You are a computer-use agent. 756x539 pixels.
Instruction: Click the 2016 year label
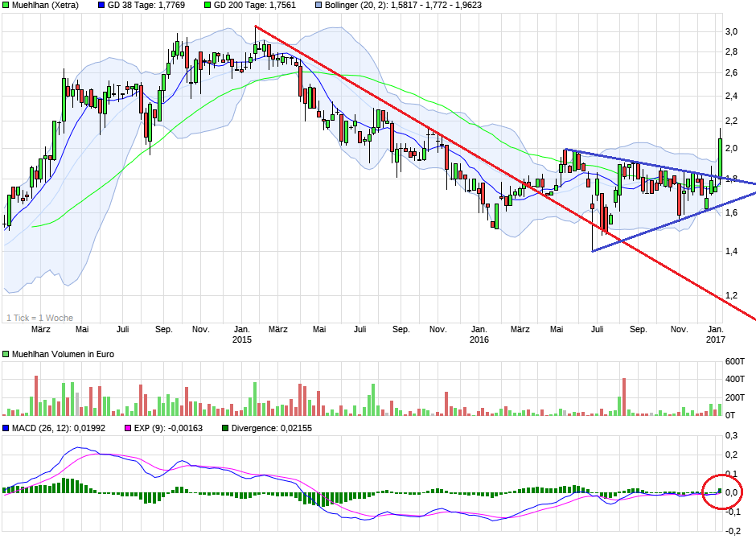(480, 338)
